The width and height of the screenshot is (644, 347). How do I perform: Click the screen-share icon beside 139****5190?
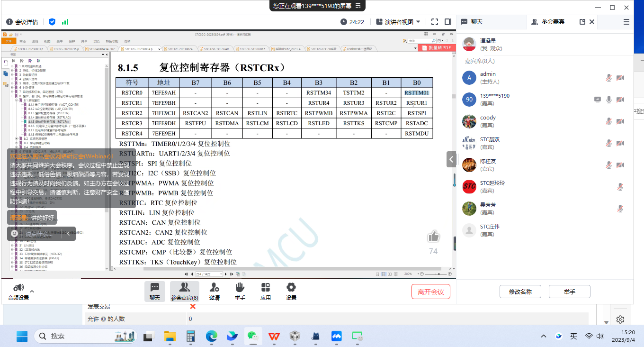tap(598, 99)
